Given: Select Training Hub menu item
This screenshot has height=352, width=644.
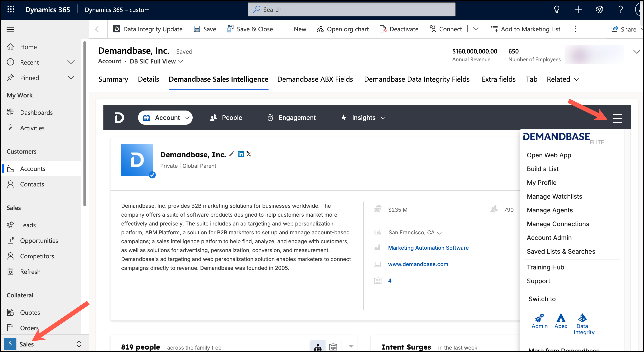Looking at the screenshot, I should pyautogui.click(x=545, y=267).
